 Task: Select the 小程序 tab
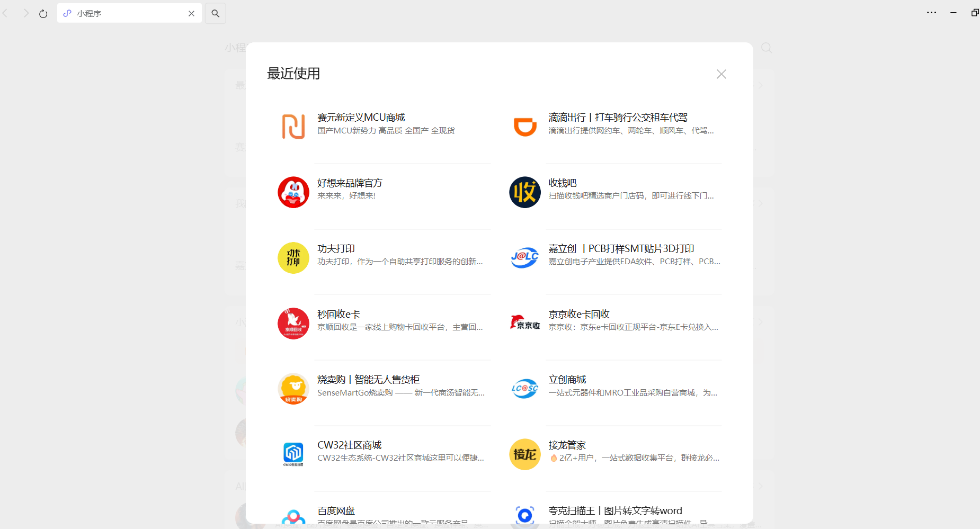129,13
